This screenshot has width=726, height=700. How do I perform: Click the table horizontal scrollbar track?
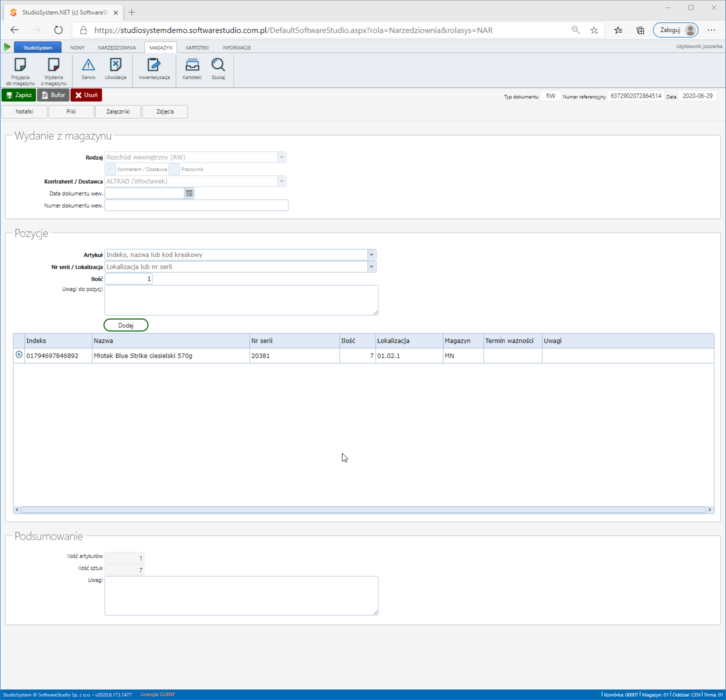tap(363, 509)
